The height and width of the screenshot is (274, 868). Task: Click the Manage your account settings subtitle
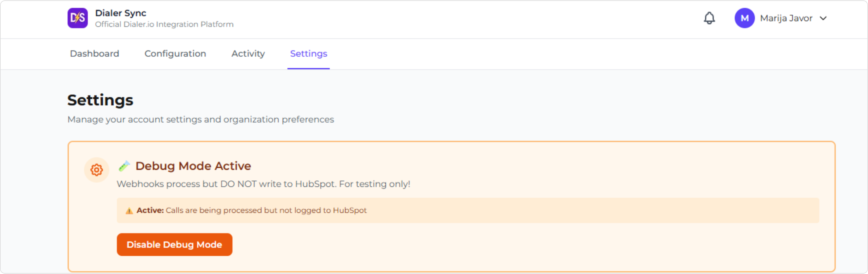[201, 120]
